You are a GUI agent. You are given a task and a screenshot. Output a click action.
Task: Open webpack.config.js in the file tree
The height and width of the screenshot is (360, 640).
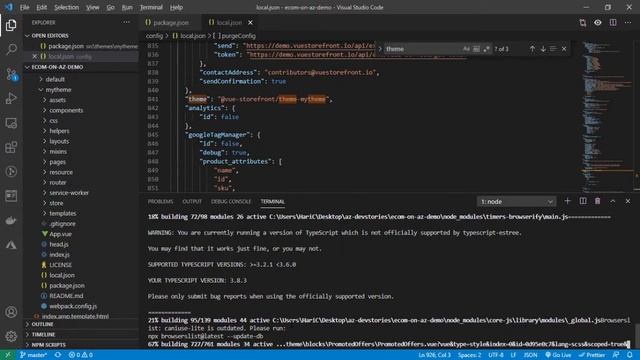click(x=73, y=306)
